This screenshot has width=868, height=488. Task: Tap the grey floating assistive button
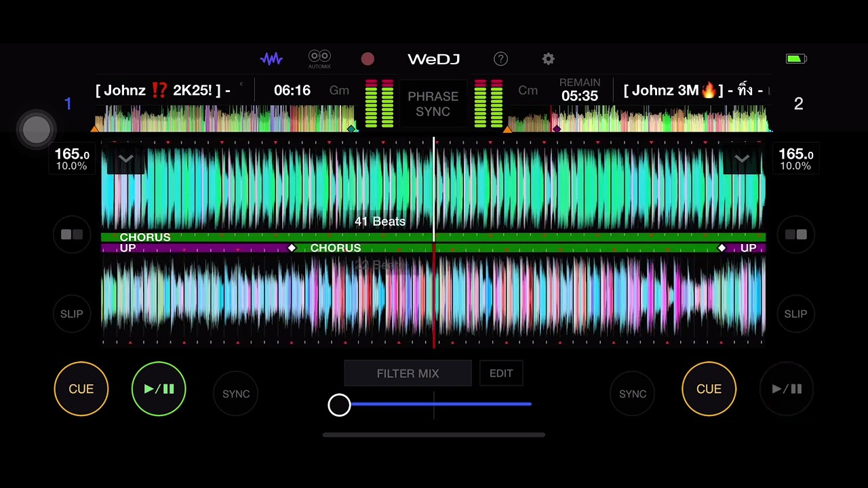(36, 129)
